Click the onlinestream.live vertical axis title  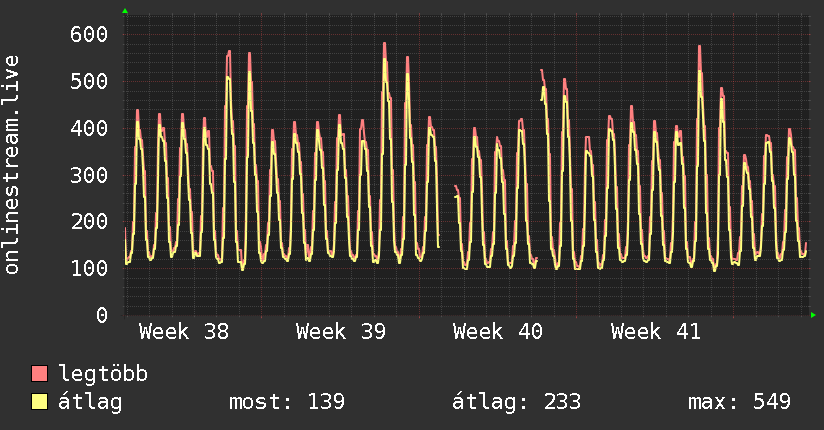coord(11,165)
